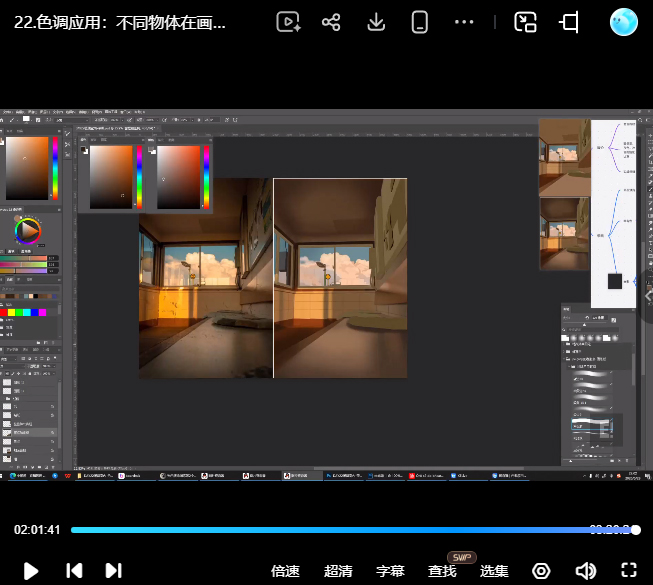Select the yellow swatch in rainbow row

coord(11,312)
